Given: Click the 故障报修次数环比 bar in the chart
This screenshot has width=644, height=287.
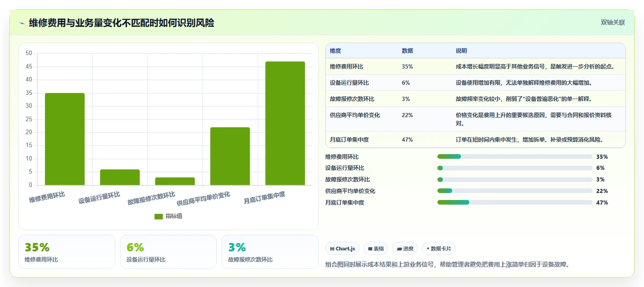Looking at the screenshot, I should (x=175, y=181).
